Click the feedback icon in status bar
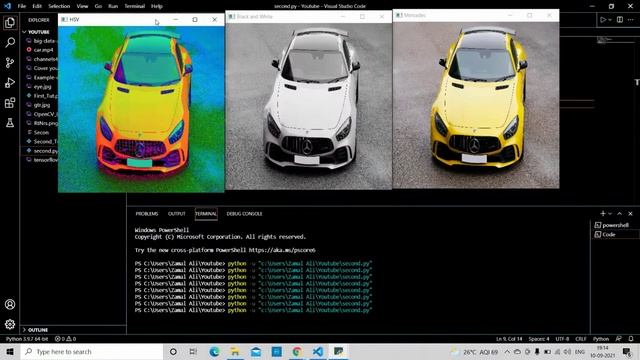Image resolution: width=640 pixels, height=360 pixels. 619,339
